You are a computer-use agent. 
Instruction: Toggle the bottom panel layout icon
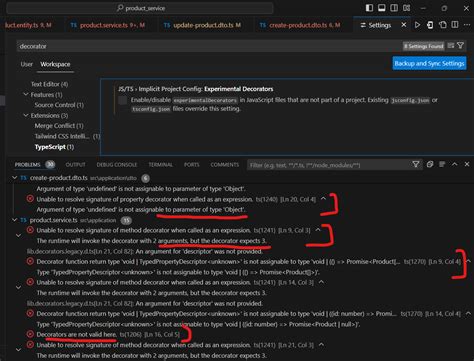point(382,8)
